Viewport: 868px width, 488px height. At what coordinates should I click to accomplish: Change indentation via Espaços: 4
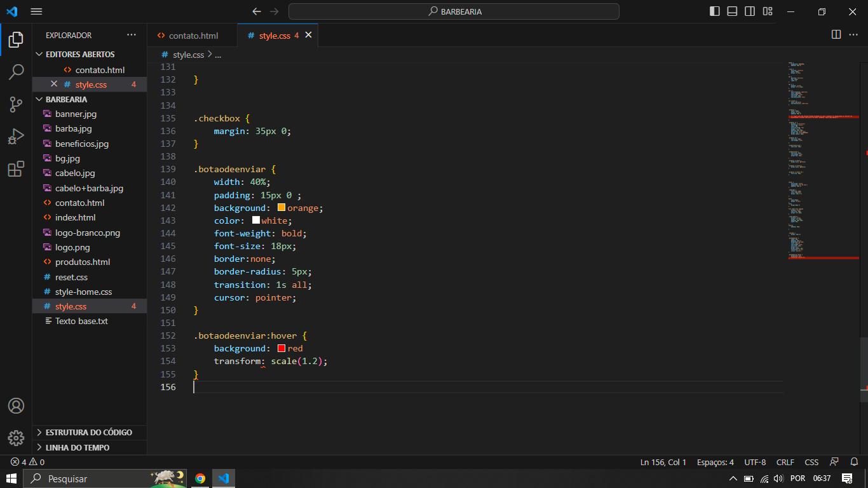(x=715, y=462)
